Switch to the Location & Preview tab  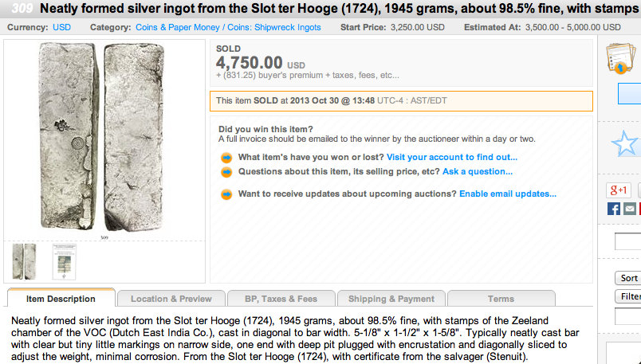[171, 299]
